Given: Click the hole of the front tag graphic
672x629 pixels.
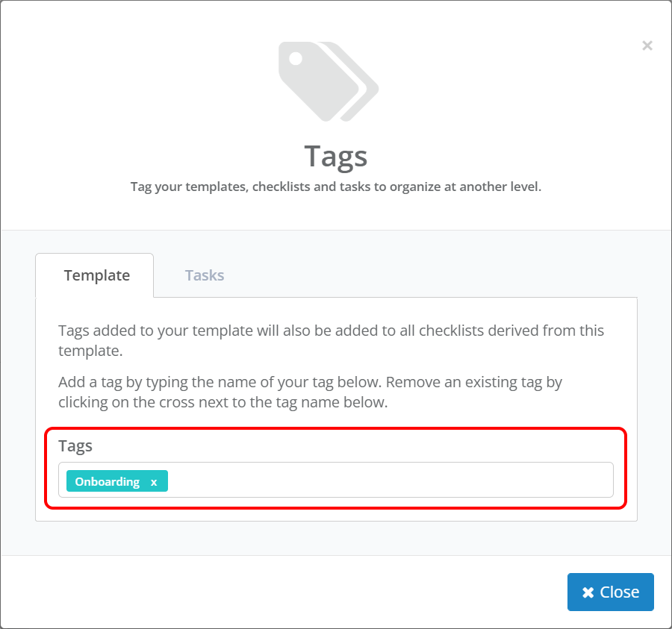Looking at the screenshot, I should (296, 58).
